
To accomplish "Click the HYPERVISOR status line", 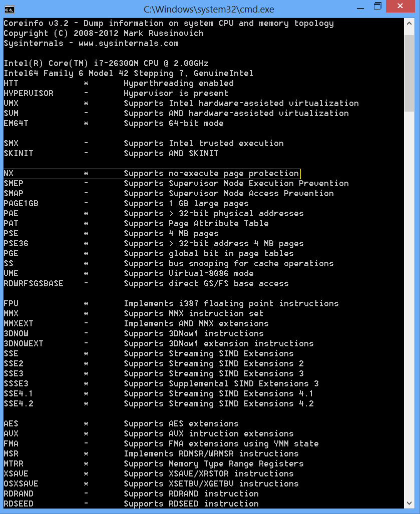I will (125, 93).
